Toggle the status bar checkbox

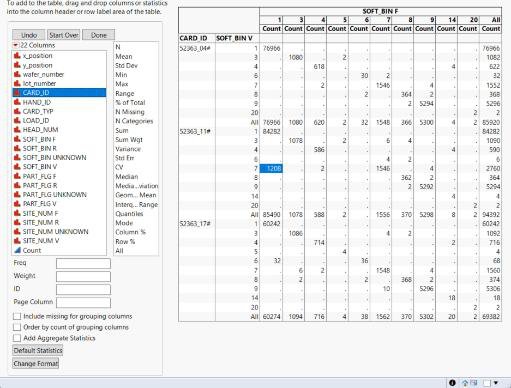(487, 383)
